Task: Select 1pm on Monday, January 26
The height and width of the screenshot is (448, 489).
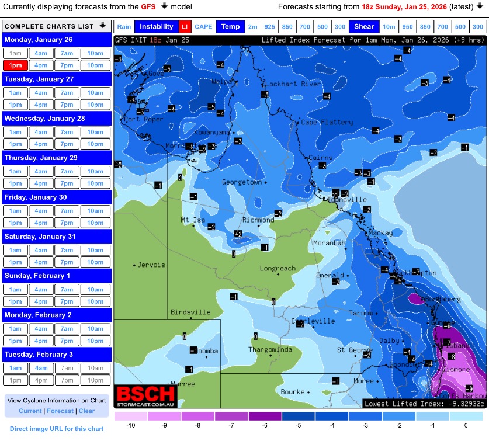Action: click(x=15, y=65)
